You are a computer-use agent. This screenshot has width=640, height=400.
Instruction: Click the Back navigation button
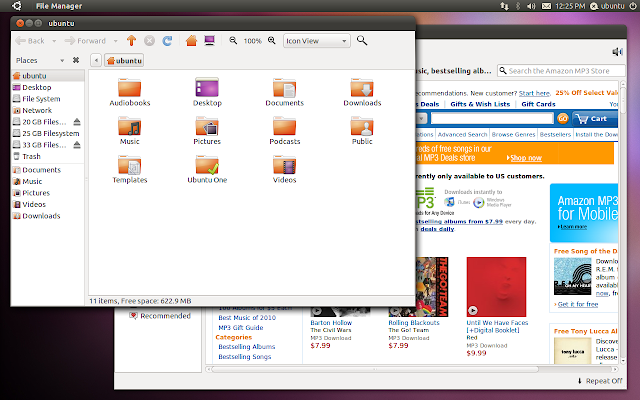pyautogui.click(x=29, y=41)
